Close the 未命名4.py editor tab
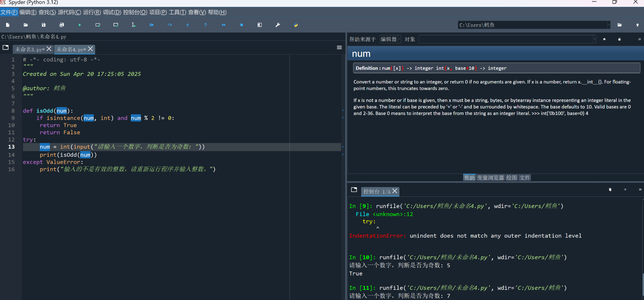Viewport: 644px width, 300px height. tap(90, 49)
